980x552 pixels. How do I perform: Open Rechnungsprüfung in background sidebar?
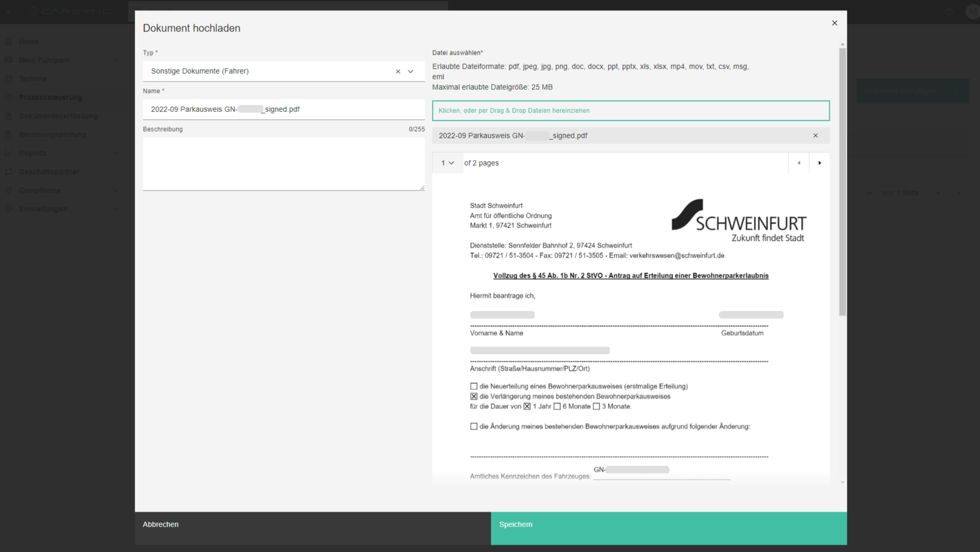click(x=53, y=134)
